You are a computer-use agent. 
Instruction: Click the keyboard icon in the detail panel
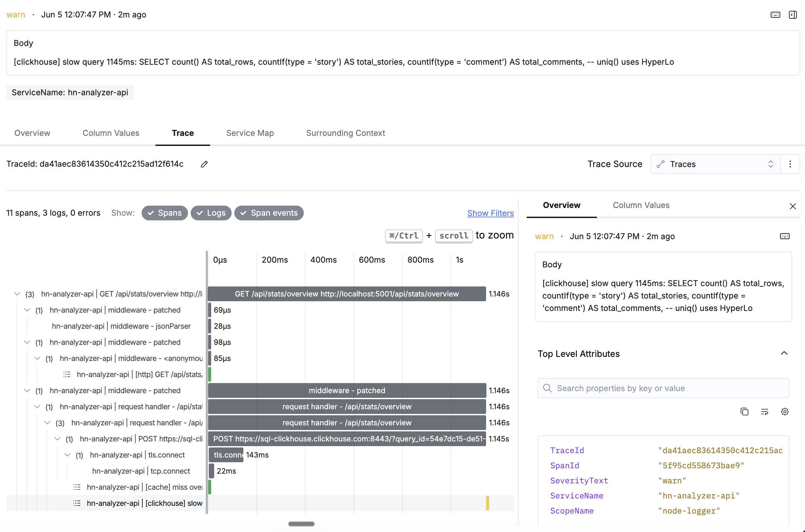785,236
